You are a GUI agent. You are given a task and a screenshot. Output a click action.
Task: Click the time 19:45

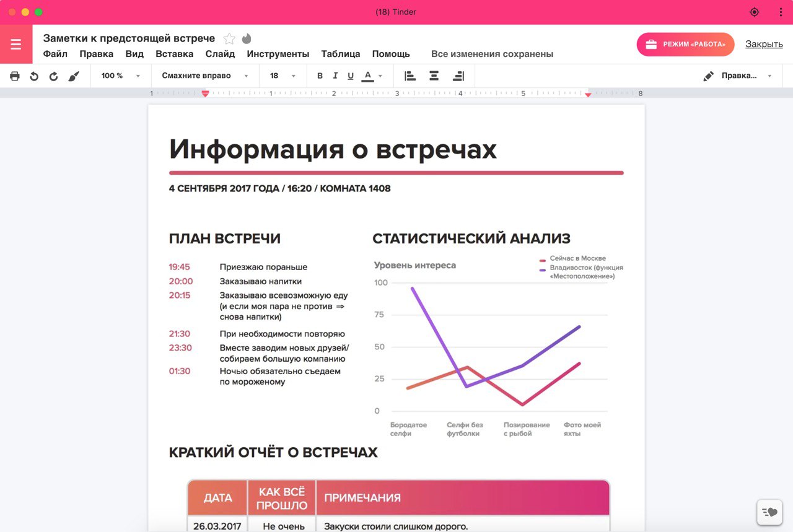180,267
